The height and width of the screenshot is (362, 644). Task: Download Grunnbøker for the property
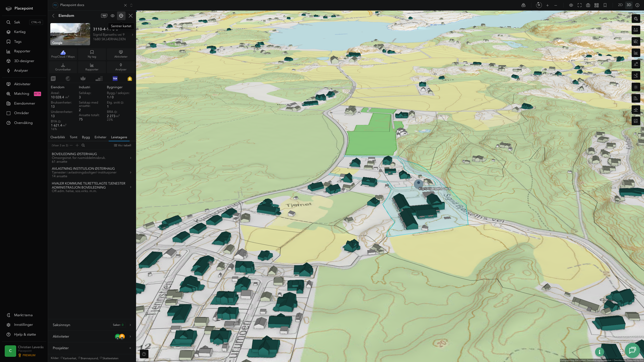pyautogui.click(x=63, y=67)
